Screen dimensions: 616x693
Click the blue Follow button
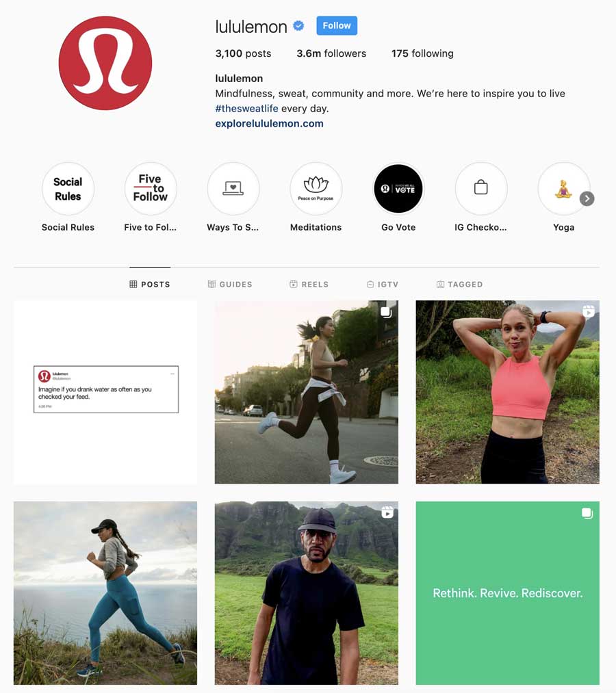(x=337, y=25)
